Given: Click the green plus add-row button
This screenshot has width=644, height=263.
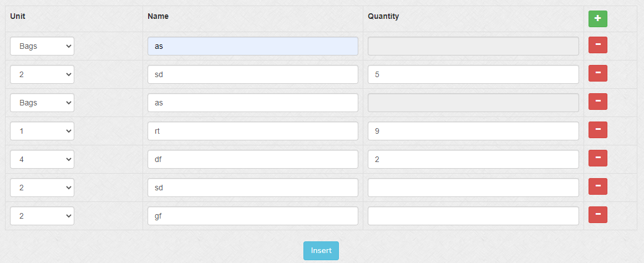Looking at the screenshot, I should tap(597, 19).
